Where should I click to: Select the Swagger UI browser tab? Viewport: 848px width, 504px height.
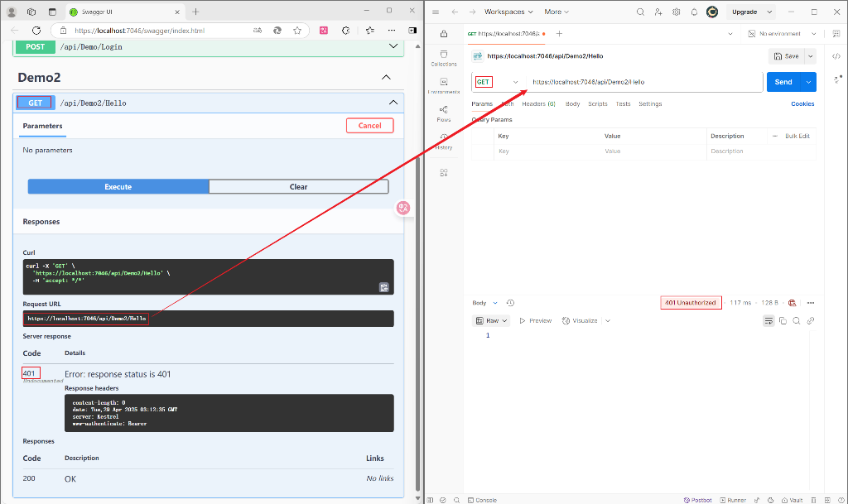(126, 12)
